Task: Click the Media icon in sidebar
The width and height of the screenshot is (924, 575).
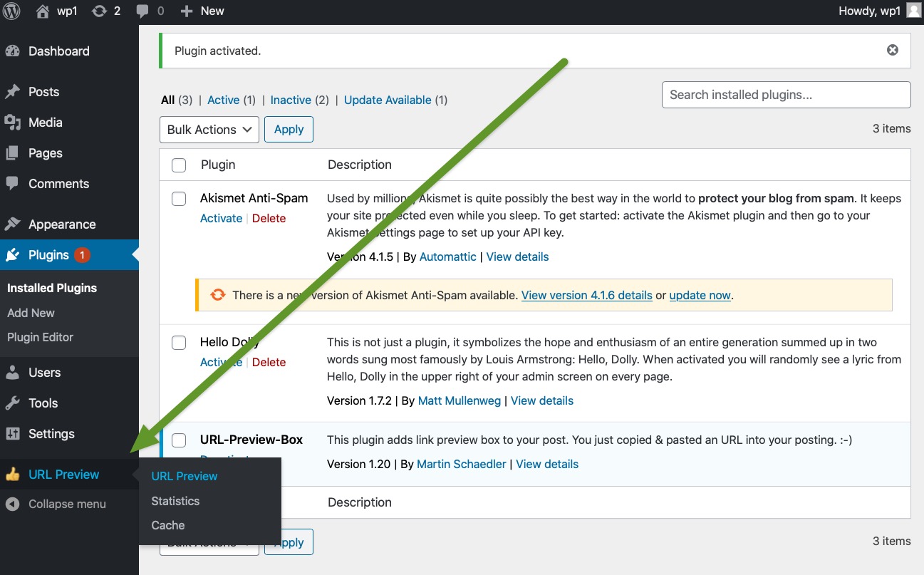Action: (x=12, y=123)
